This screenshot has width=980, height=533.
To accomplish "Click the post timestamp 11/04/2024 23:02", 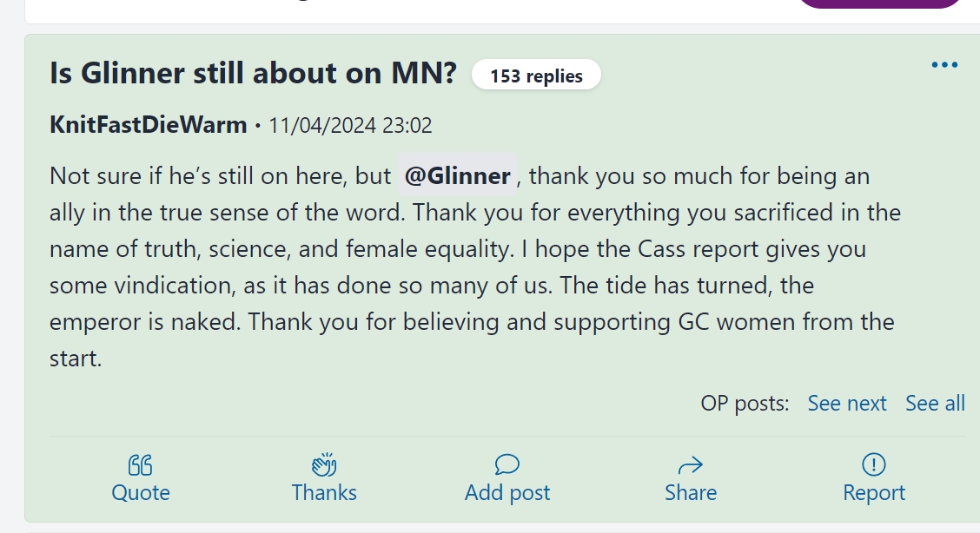I will click(x=350, y=126).
